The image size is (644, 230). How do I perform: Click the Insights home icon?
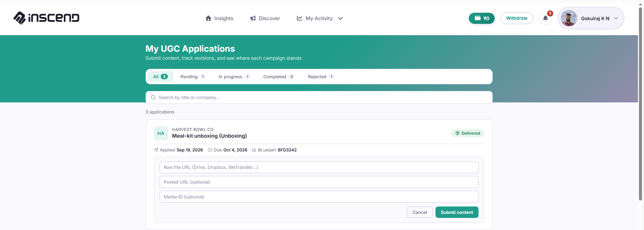pos(209,18)
